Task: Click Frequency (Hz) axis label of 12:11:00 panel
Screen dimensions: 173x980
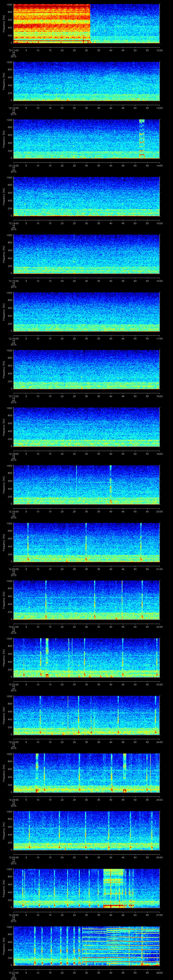Action: point(4,24)
